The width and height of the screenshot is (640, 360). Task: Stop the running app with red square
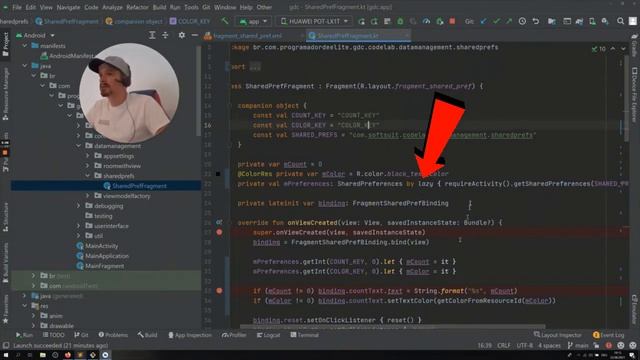pyautogui.click(x=452, y=21)
